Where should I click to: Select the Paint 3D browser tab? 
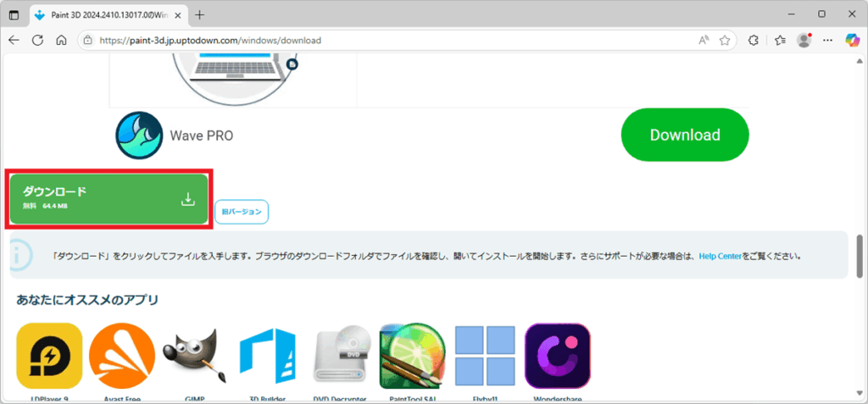tap(108, 15)
